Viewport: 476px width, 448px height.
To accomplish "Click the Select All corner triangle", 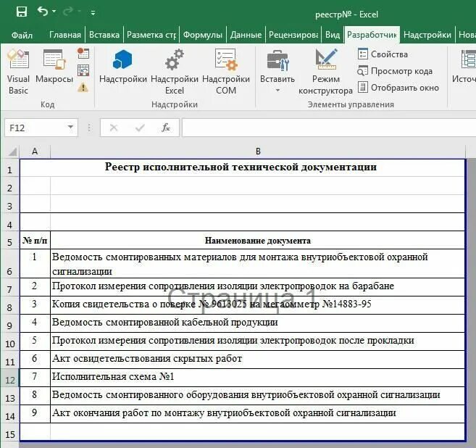I will point(12,152).
